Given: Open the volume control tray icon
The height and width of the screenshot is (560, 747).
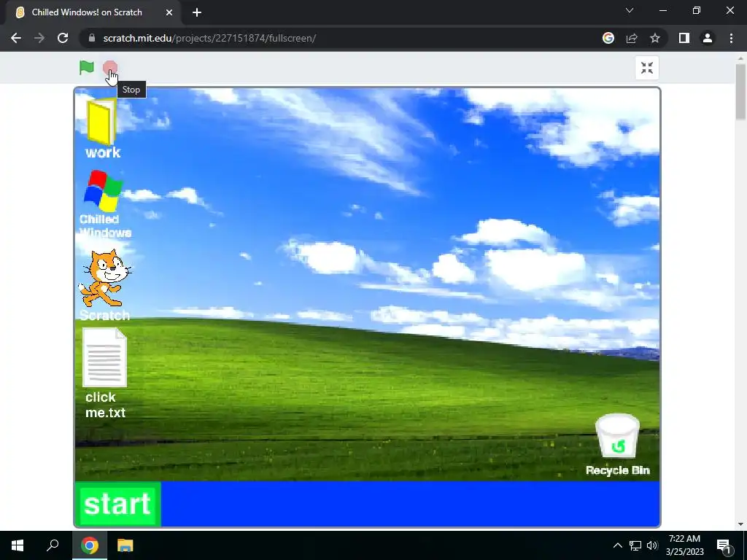Looking at the screenshot, I should pyautogui.click(x=652, y=545).
